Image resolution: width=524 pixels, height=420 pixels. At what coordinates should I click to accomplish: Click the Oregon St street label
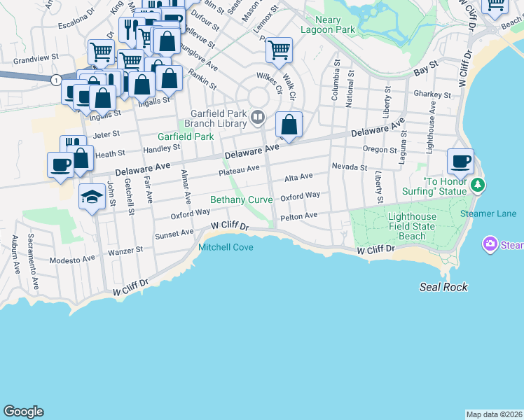point(380,149)
